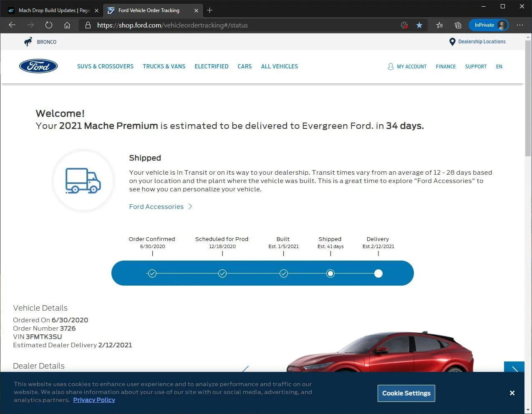This screenshot has width=532, height=414.
Task: Click the Order Number 3726 text
Action: (x=44, y=329)
